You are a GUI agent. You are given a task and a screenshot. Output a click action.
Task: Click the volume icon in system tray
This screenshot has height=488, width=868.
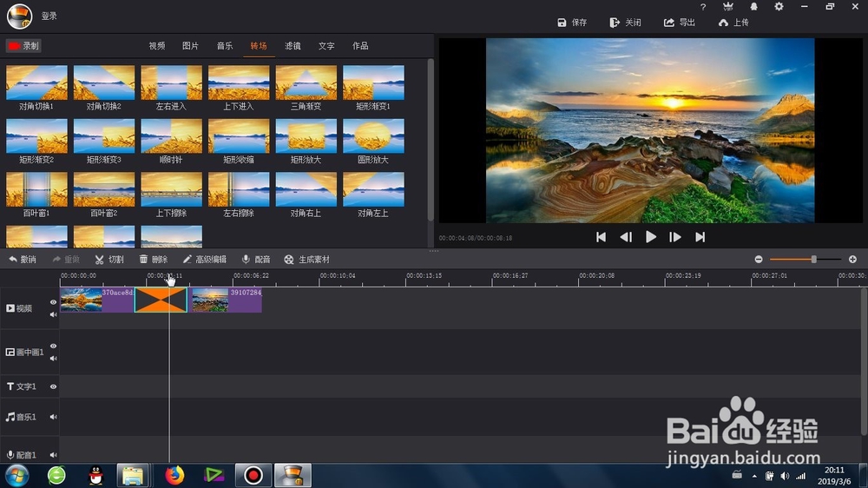tap(785, 476)
